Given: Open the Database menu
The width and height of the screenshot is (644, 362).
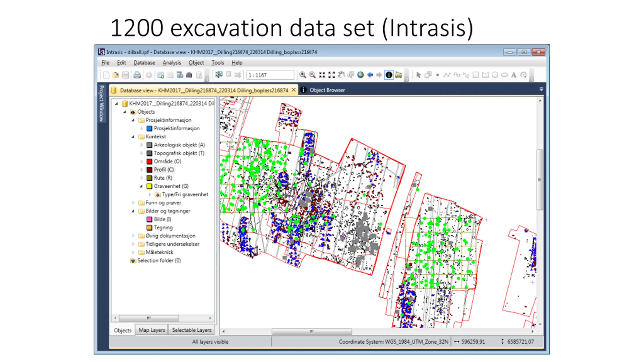Looking at the screenshot, I should coord(144,63).
